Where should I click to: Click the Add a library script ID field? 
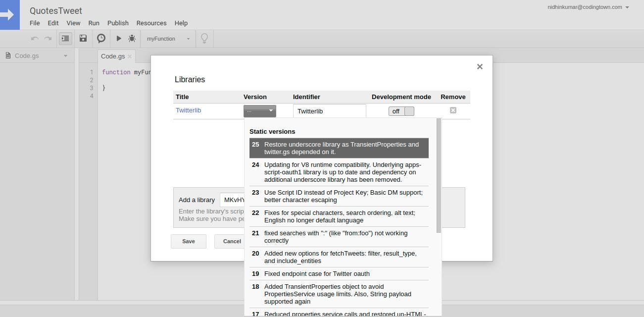pos(232,200)
